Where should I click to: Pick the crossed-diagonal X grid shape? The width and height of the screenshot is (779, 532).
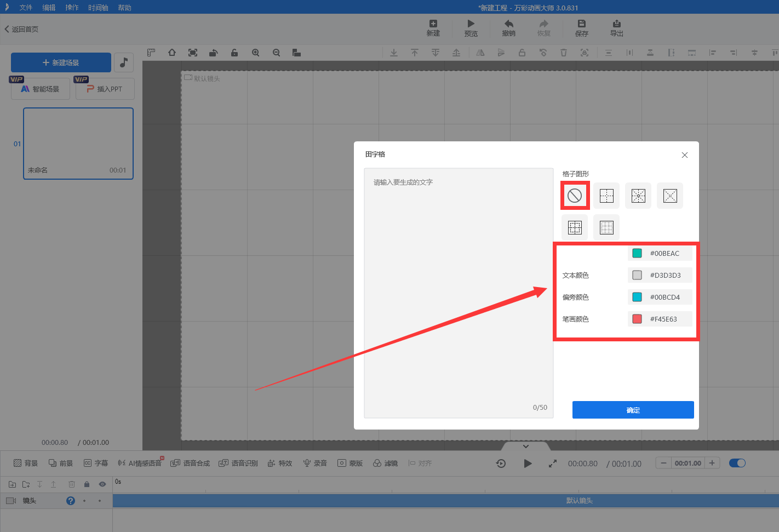point(670,196)
